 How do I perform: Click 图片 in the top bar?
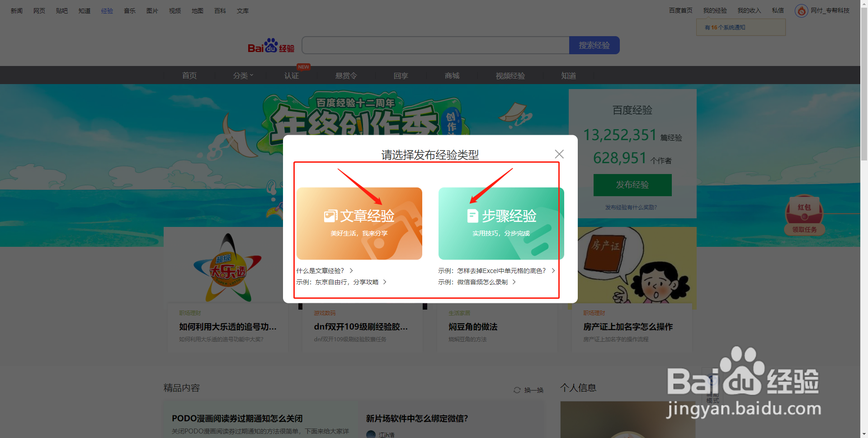coord(152,11)
